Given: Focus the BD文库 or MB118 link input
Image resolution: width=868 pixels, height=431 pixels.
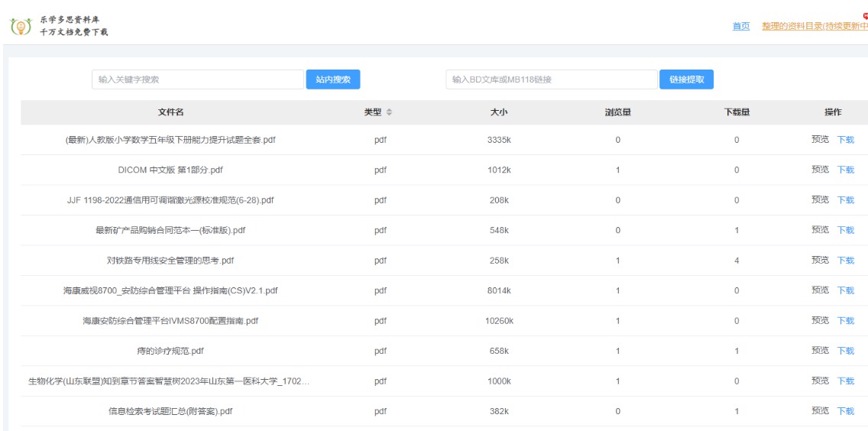Looking at the screenshot, I should pyautogui.click(x=552, y=79).
